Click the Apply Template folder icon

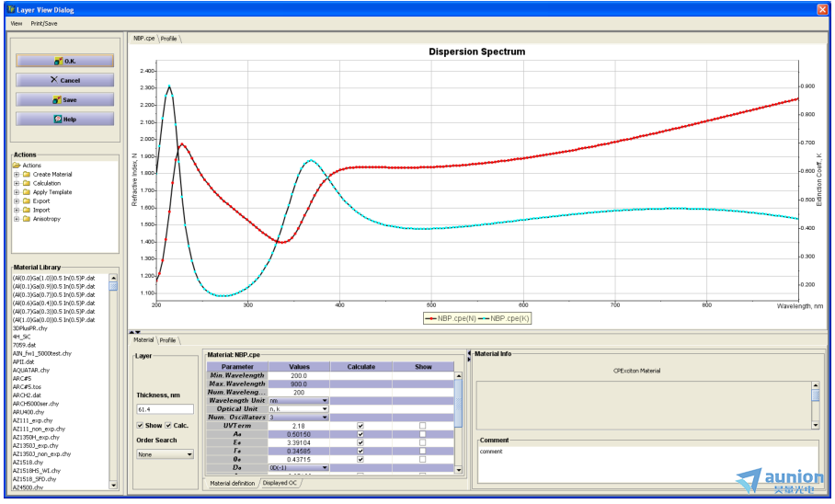(26, 192)
